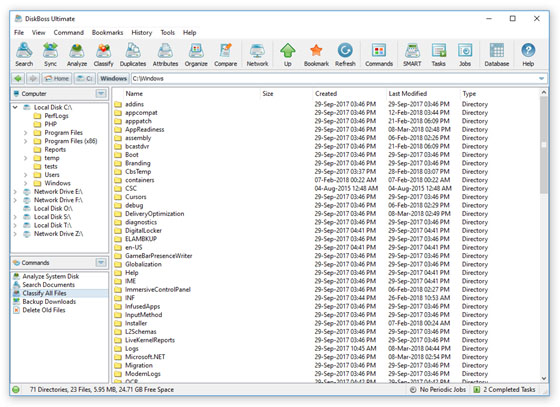
Task: Launch the Analyze disk tool
Action: [77, 55]
